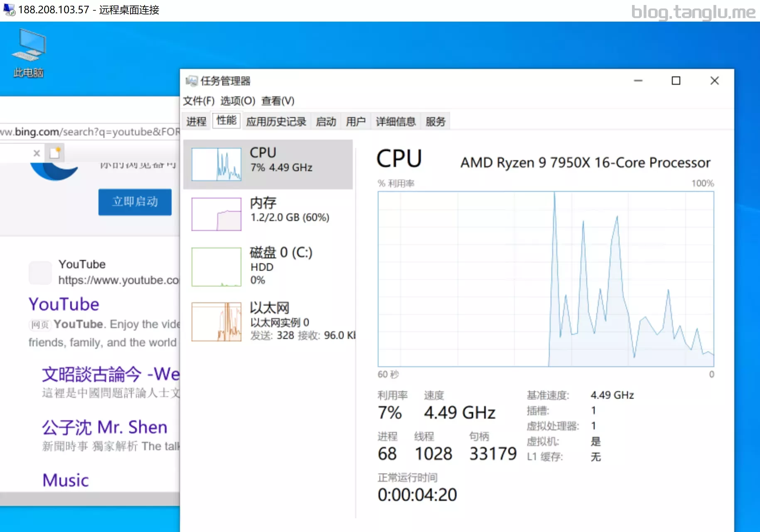Image resolution: width=760 pixels, height=532 pixels.
Task: Click the AMD Ryzen 9 7950X processor name
Action: (x=585, y=162)
